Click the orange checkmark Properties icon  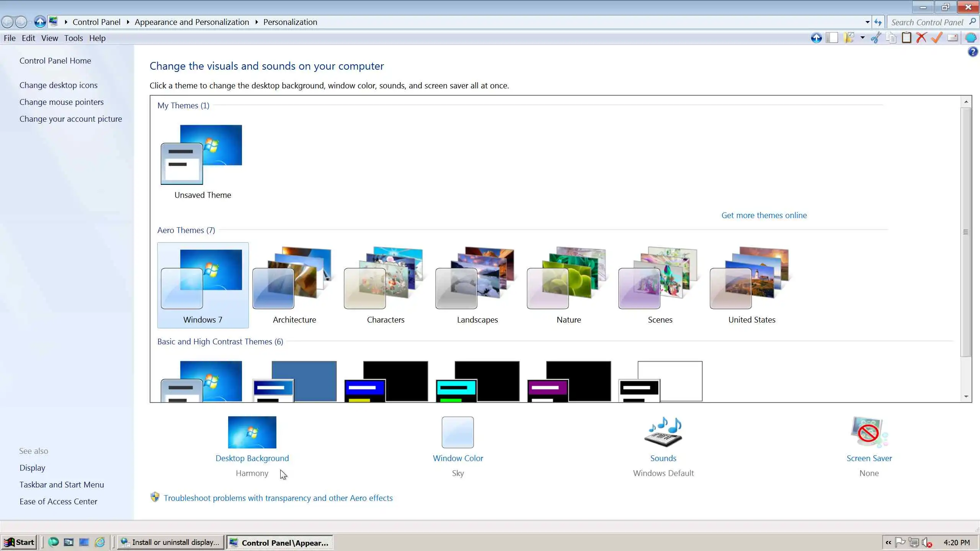[937, 38]
